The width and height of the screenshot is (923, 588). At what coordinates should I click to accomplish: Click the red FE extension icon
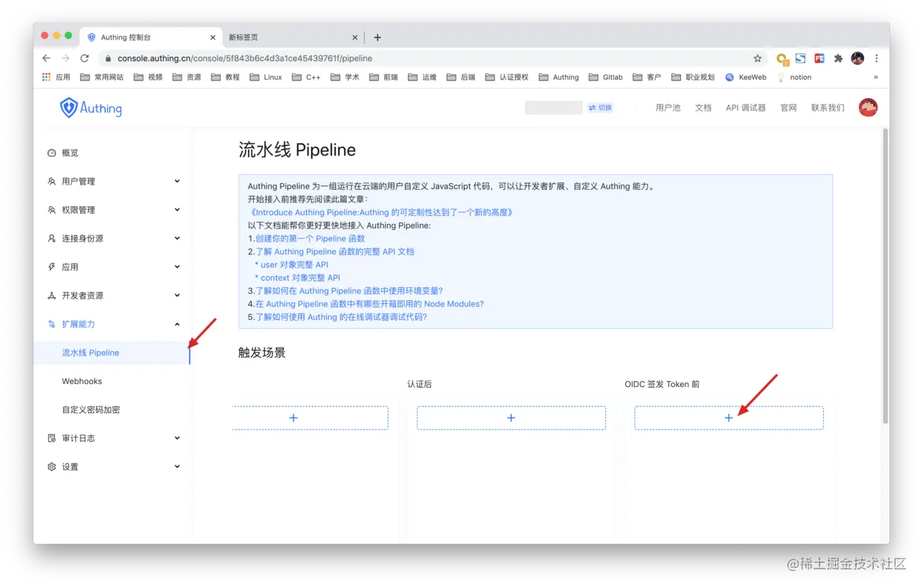pyautogui.click(x=819, y=58)
